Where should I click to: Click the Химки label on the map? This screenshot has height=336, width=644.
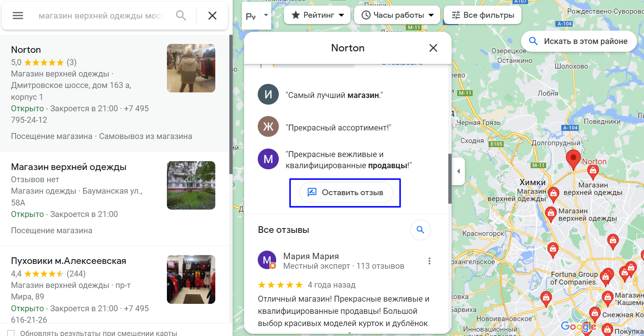pyautogui.click(x=532, y=182)
